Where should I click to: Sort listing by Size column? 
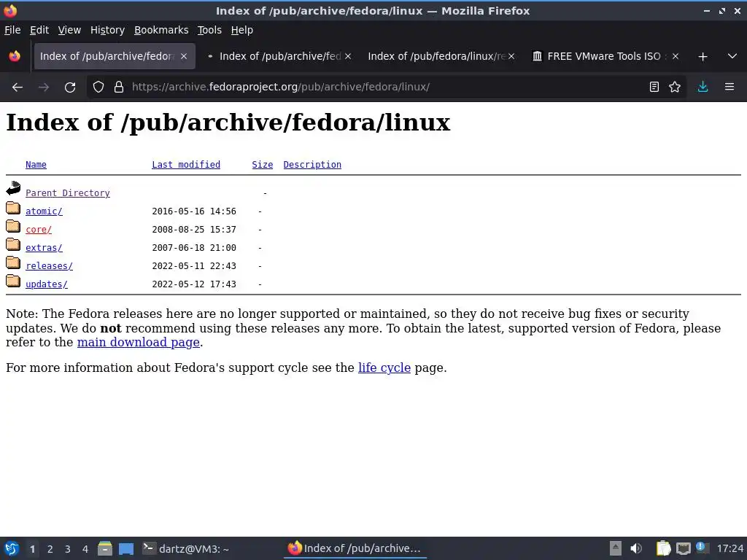click(x=263, y=165)
